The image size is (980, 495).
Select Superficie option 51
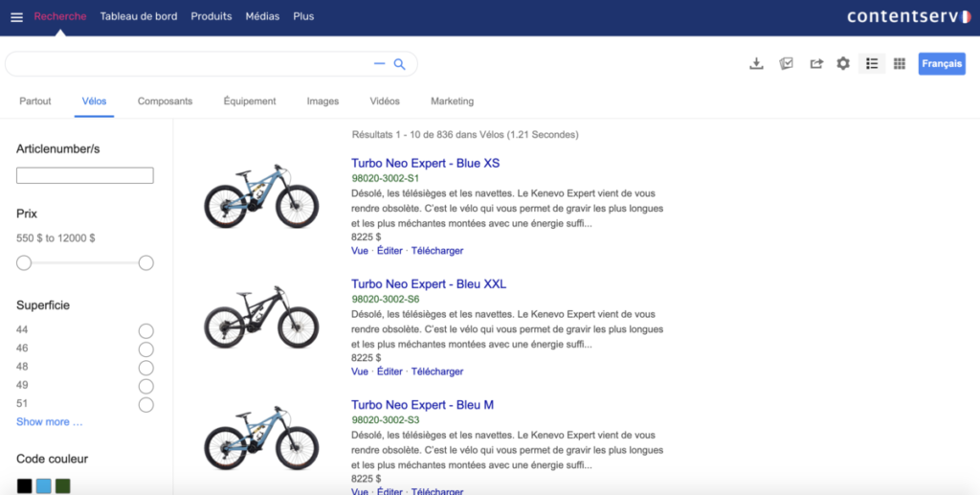pyautogui.click(x=145, y=405)
